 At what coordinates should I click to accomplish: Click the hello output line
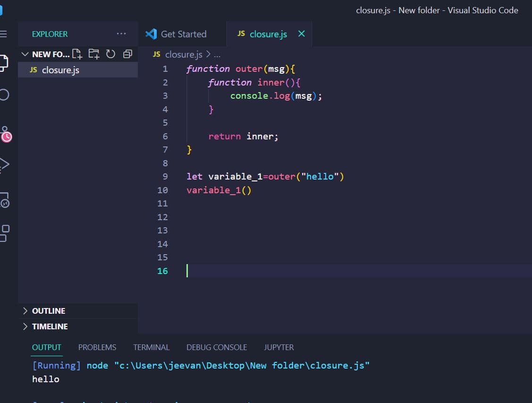tap(46, 379)
